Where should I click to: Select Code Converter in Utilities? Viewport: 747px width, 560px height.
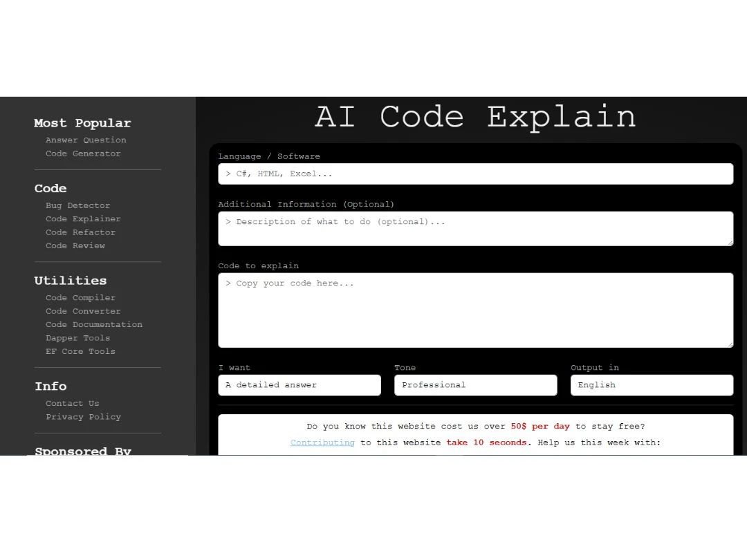click(x=83, y=311)
